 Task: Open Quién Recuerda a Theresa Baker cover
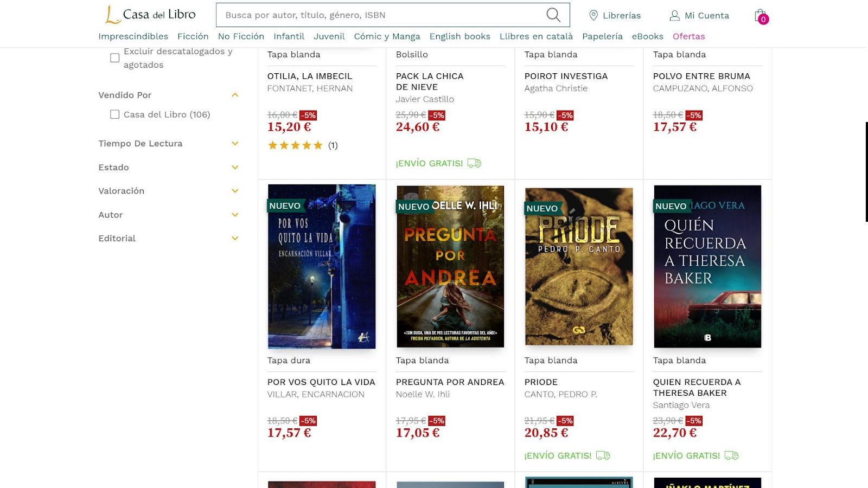[707, 266]
